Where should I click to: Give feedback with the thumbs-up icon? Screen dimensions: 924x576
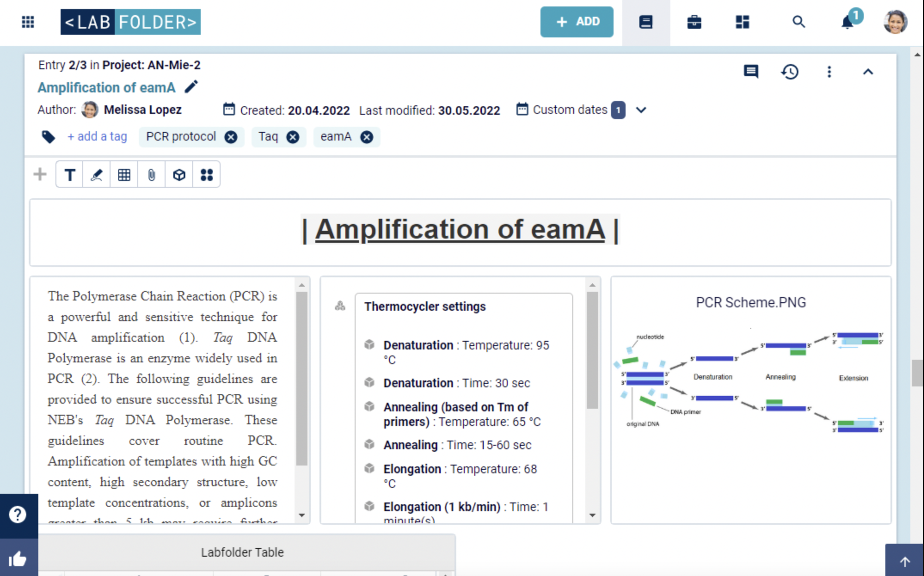18,558
